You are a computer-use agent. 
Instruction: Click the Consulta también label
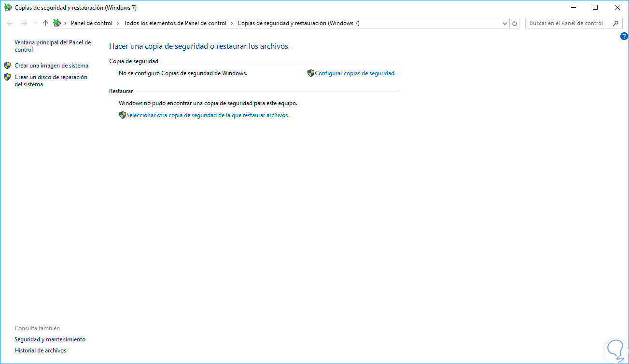(37, 328)
